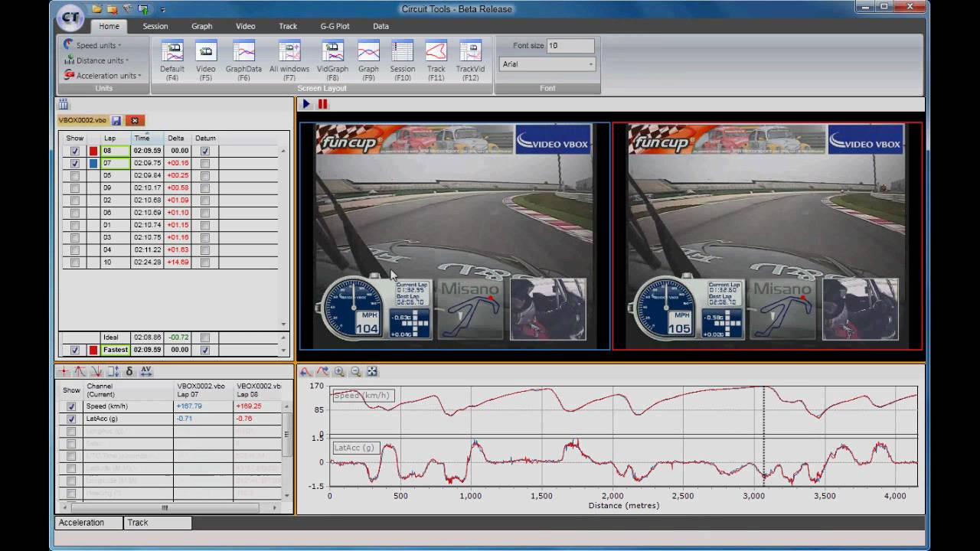Switch to the Data ribbon tab
Screen dimensions: 980x551
point(381,26)
